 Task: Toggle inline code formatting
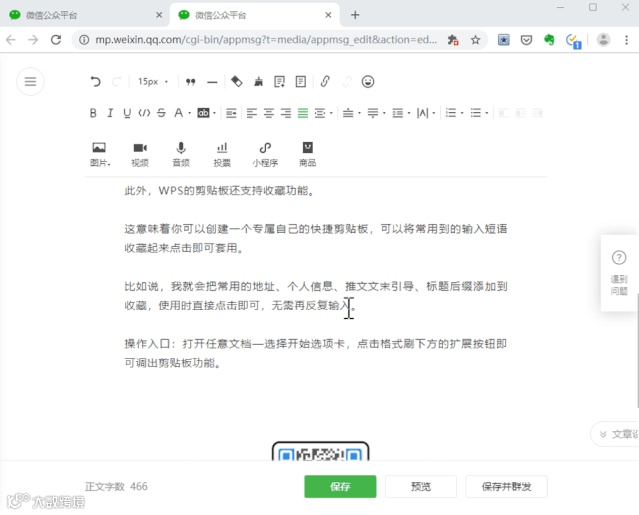click(144, 113)
